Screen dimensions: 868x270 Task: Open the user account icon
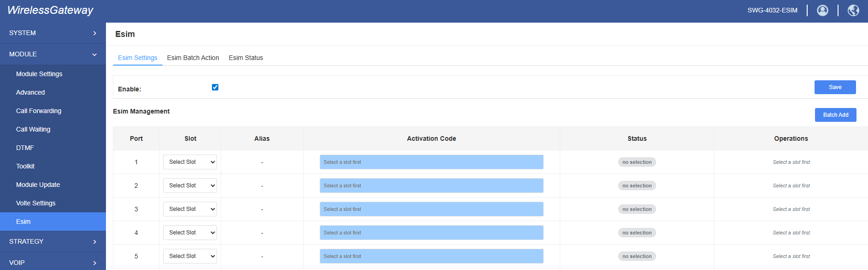[x=822, y=10]
